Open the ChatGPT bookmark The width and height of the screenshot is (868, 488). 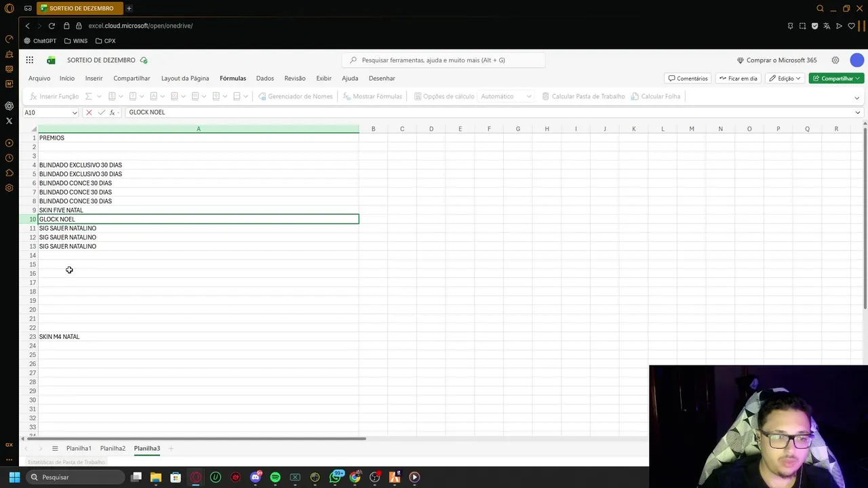pyautogui.click(x=40, y=41)
